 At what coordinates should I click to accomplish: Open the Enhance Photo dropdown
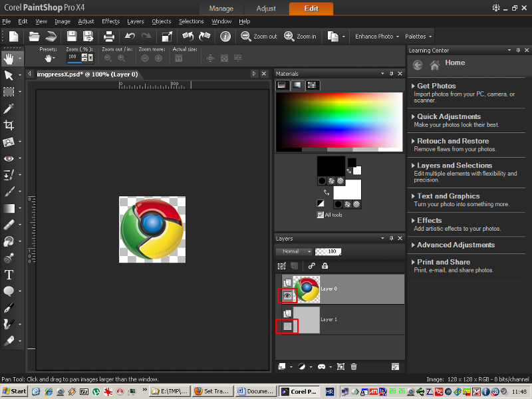(376, 37)
